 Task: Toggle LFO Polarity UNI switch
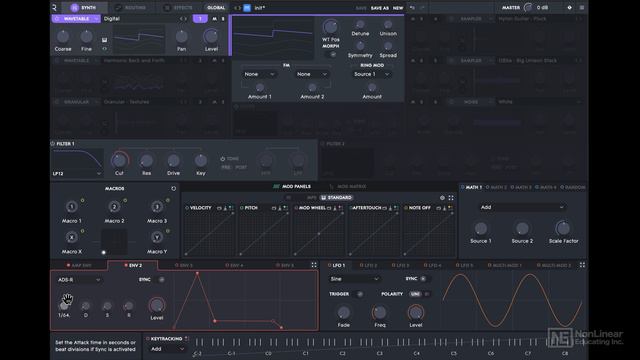pyautogui.click(x=420, y=294)
